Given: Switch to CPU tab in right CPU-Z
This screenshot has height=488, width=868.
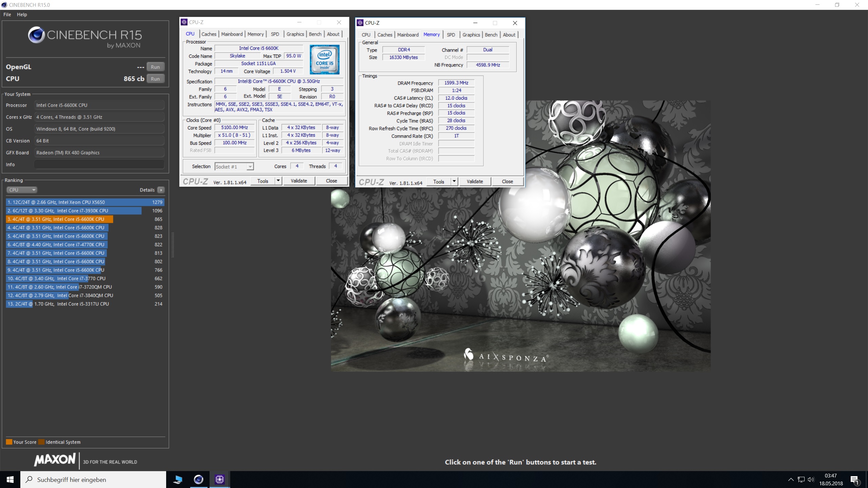Looking at the screenshot, I should [366, 35].
